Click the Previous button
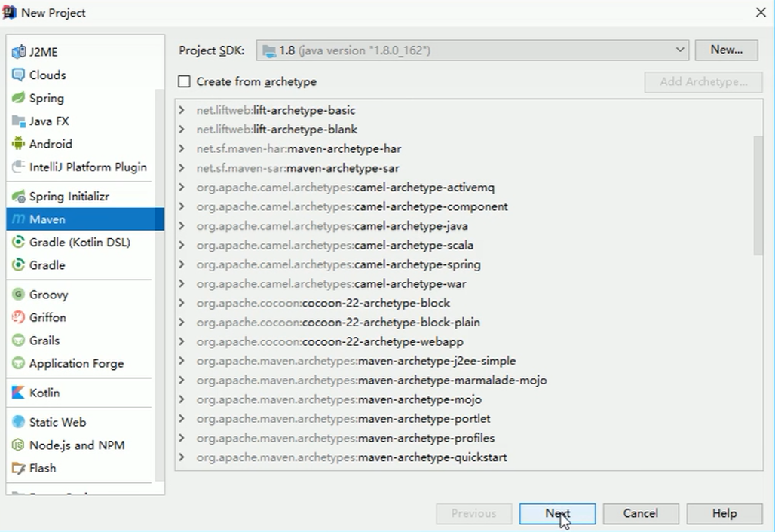This screenshot has width=775, height=532. click(473, 514)
